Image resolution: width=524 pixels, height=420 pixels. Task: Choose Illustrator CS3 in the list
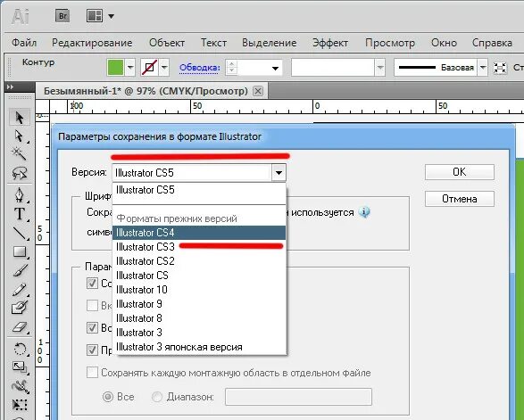199,247
